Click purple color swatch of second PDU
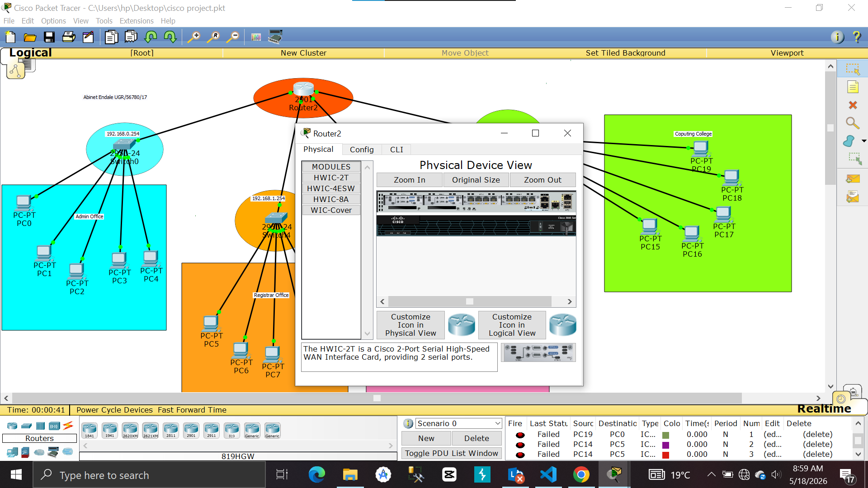The height and width of the screenshot is (488, 868). [x=665, y=445]
